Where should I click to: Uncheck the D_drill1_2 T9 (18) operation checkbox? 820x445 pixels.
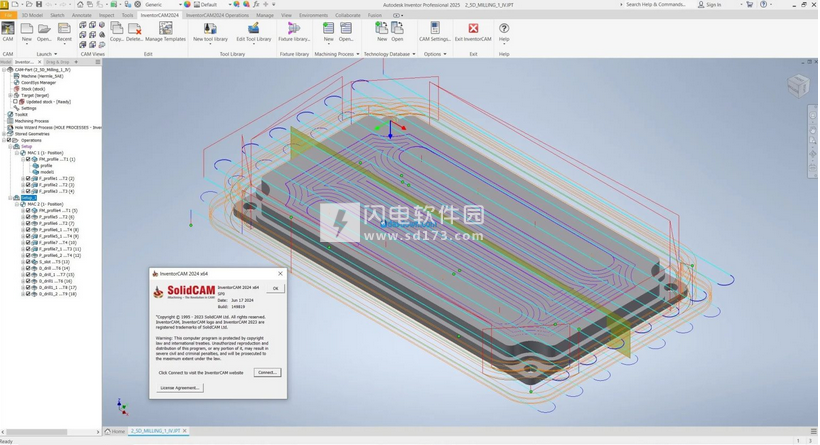coord(28,294)
